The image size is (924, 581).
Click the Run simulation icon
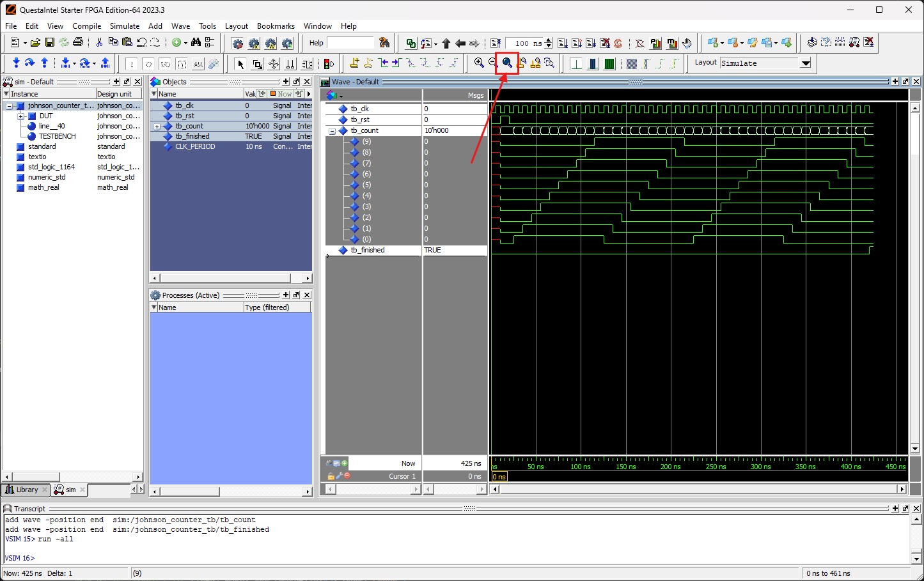pyautogui.click(x=562, y=43)
